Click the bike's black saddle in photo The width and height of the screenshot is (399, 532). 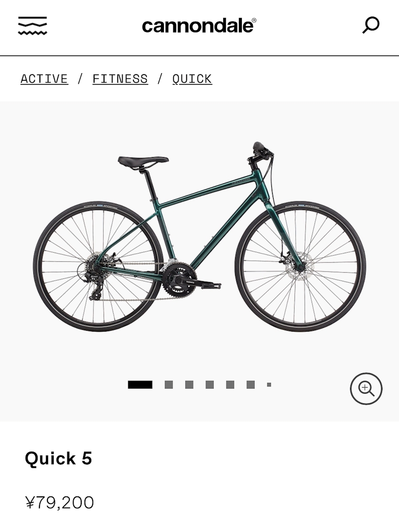pyautogui.click(x=143, y=161)
